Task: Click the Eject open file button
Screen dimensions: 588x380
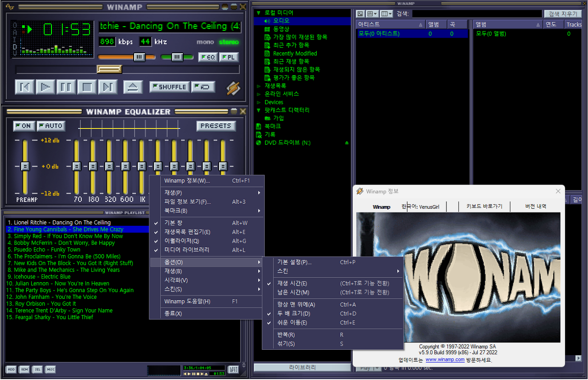Action: coord(133,87)
